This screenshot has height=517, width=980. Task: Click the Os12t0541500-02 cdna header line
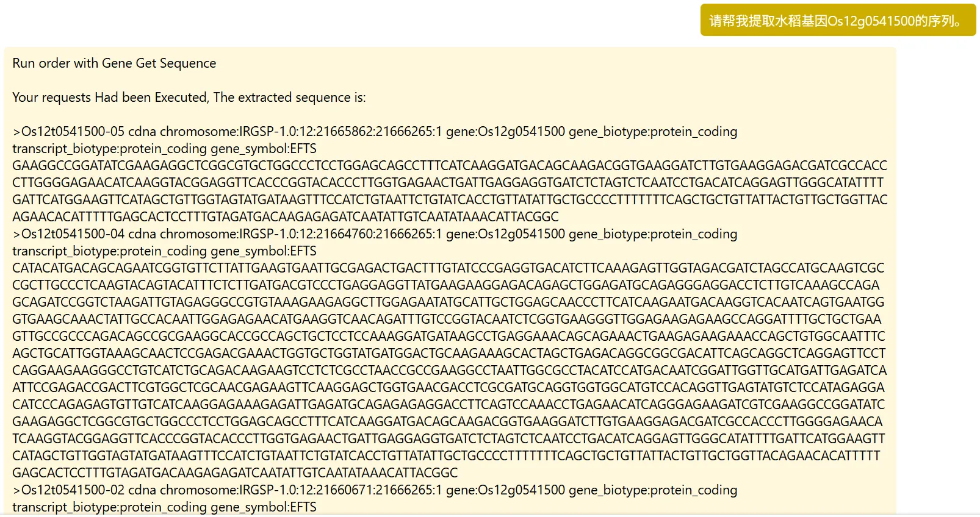point(375,490)
